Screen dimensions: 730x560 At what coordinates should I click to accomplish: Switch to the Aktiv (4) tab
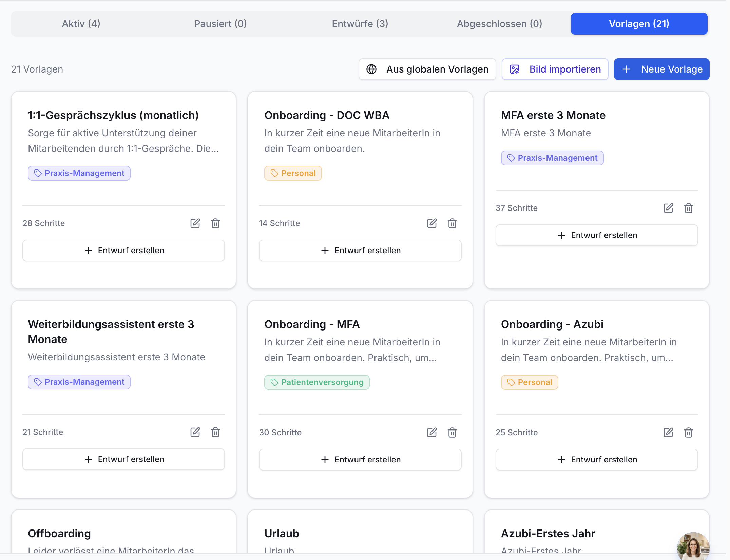[x=81, y=24]
